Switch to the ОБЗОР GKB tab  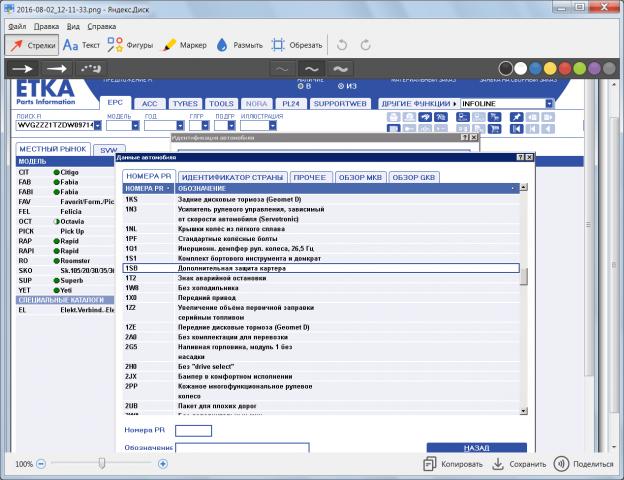click(414, 178)
